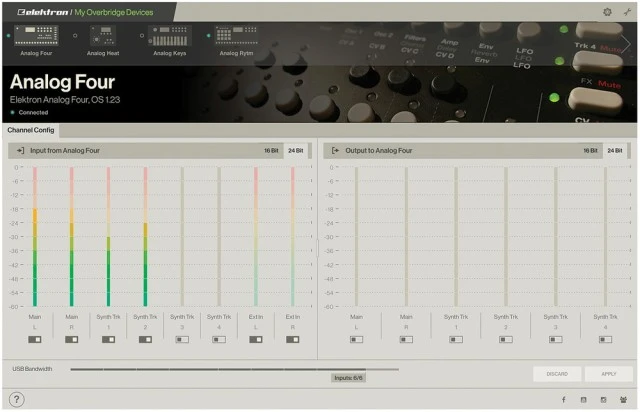Click the APPLY button
This screenshot has width=640, height=412.
[x=609, y=374]
